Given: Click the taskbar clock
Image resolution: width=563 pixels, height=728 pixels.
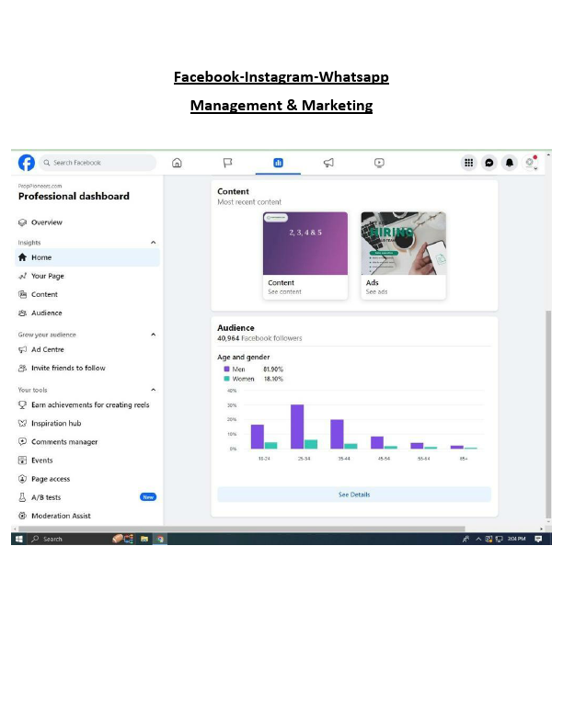Looking at the screenshot, I should click(517, 539).
